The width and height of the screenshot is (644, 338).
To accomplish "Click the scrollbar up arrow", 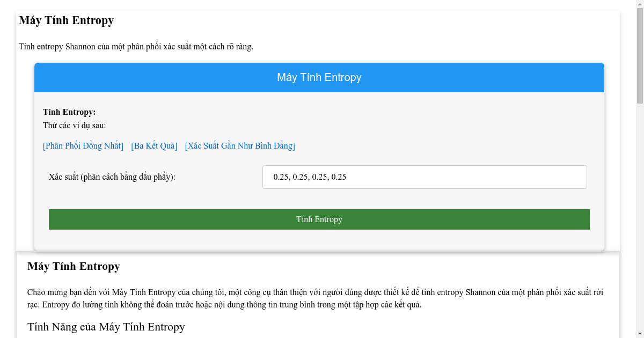I will [x=639, y=4].
